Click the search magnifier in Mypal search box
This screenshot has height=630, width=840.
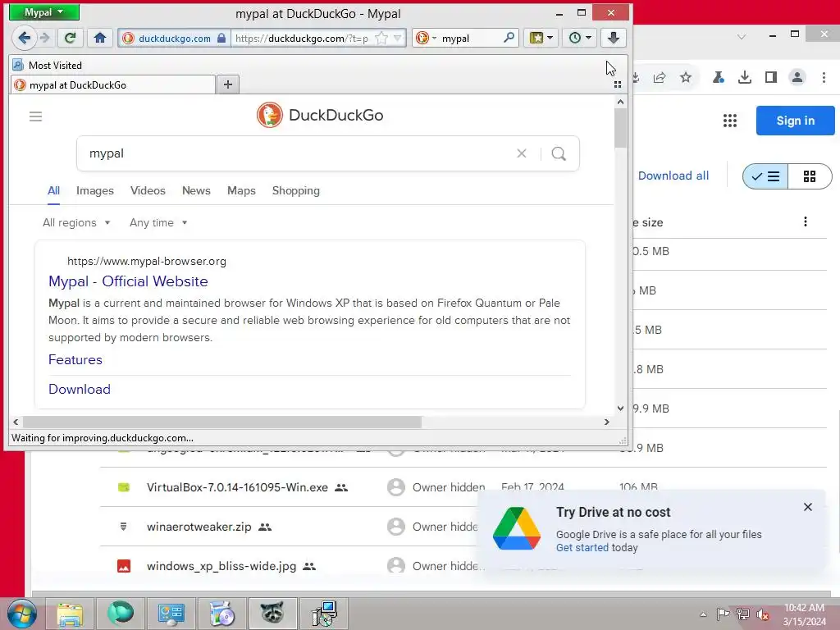[x=509, y=38]
